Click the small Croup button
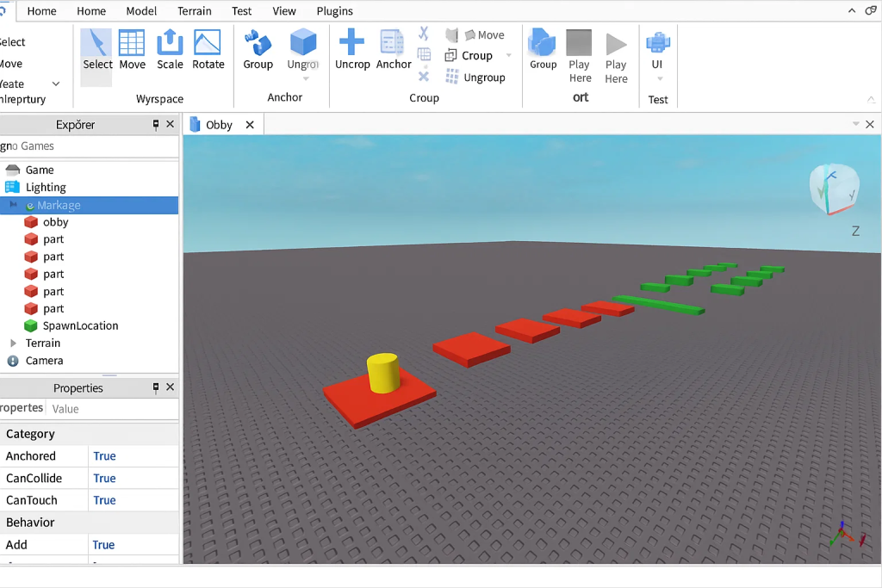Image resolution: width=882 pixels, height=588 pixels. [469, 56]
